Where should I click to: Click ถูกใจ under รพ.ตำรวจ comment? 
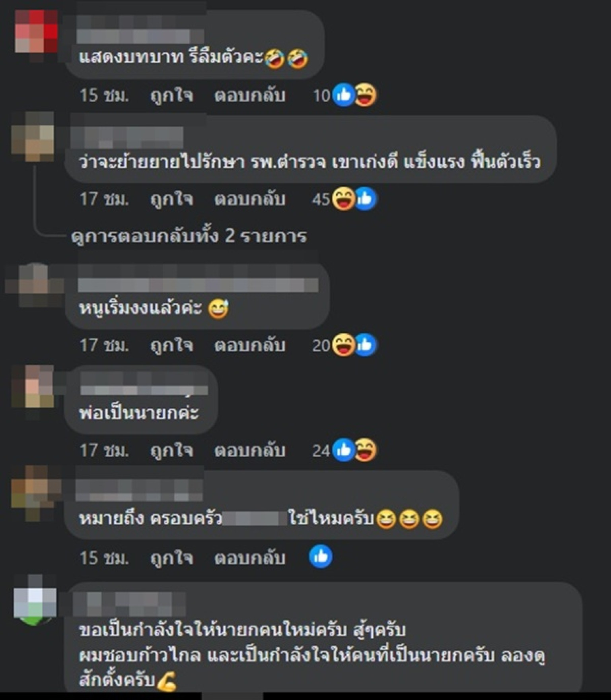click(171, 199)
